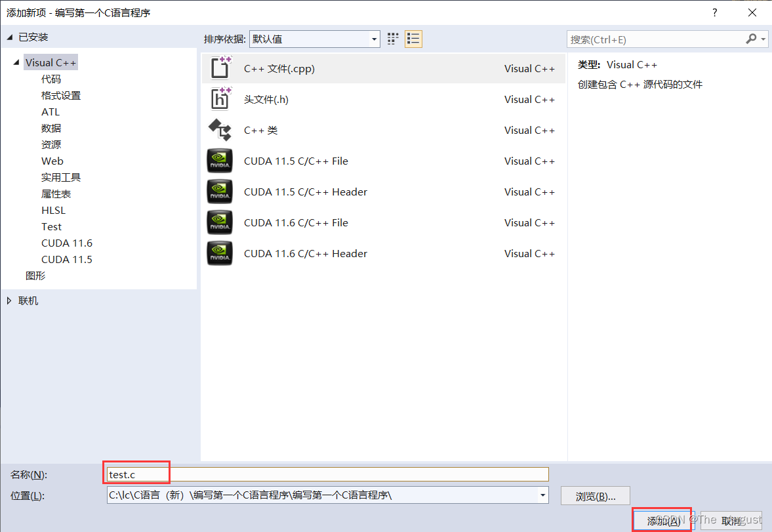Select 格式设置 category in tree
The image size is (772, 532).
(x=61, y=96)
